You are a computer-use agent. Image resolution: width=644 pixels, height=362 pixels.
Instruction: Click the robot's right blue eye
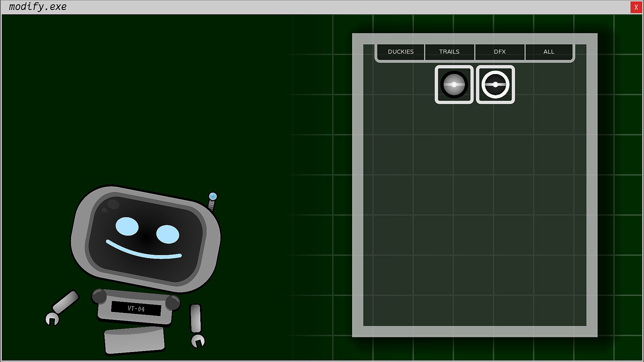(167, 234)
